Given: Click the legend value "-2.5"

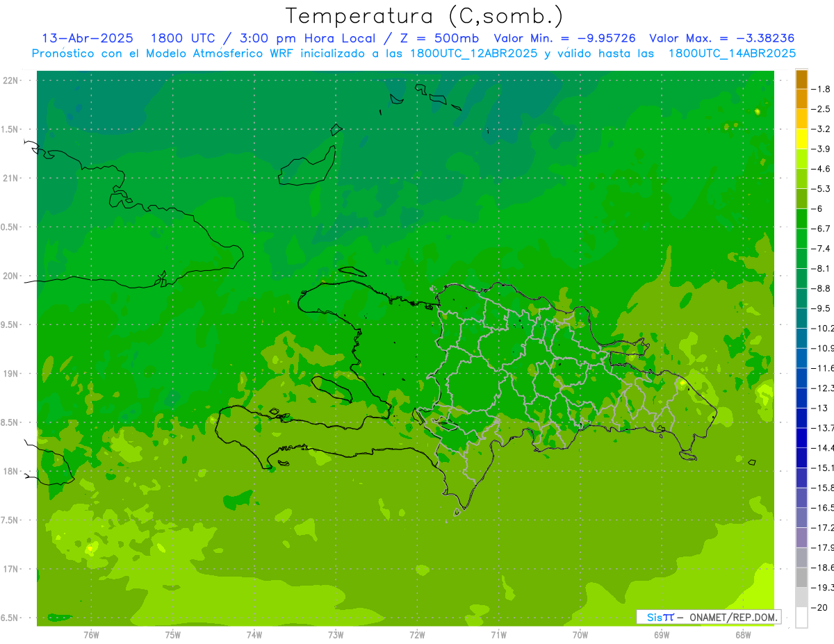Looking at the screenshot, I should (821, 109).
